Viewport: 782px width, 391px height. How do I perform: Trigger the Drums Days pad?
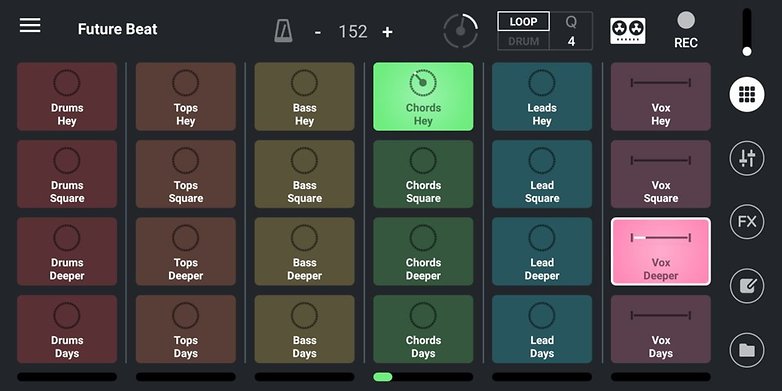click(67, 329)
